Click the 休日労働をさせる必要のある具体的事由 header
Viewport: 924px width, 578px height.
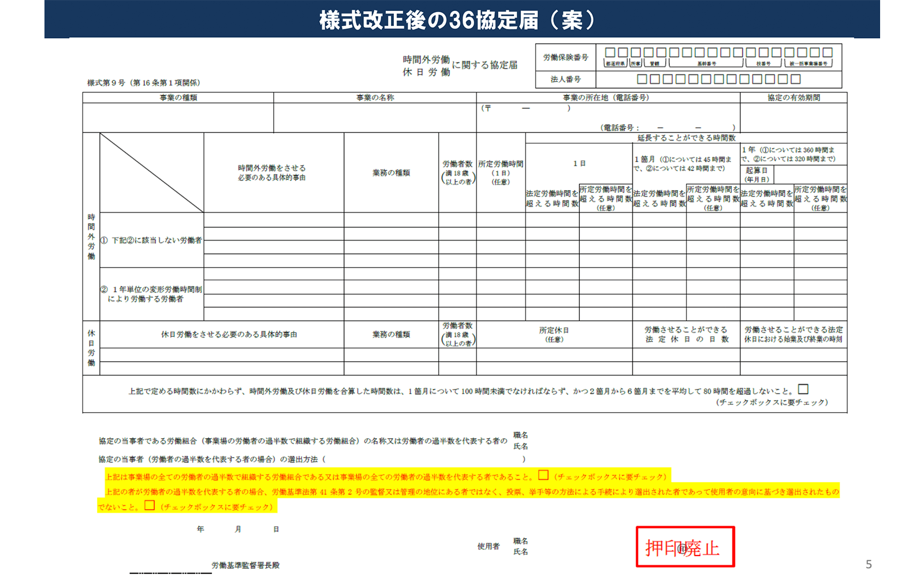229,334
